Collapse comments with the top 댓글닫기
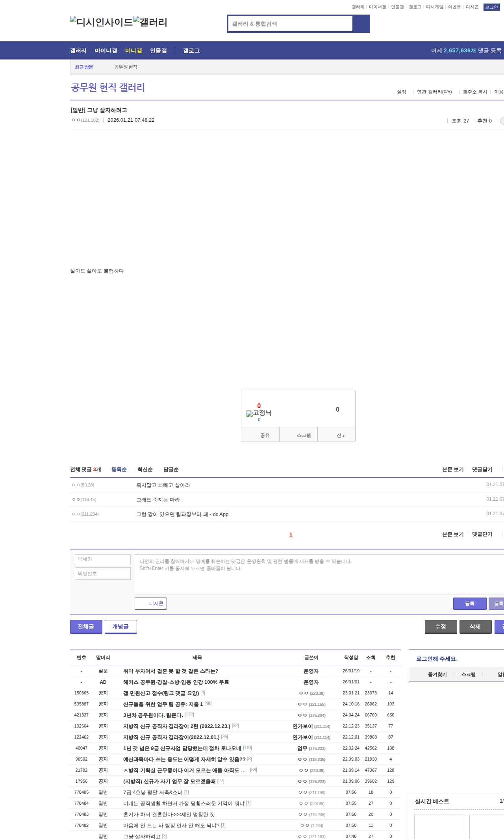This screenshot has height=839, width=504. click(x=482, y=470)
